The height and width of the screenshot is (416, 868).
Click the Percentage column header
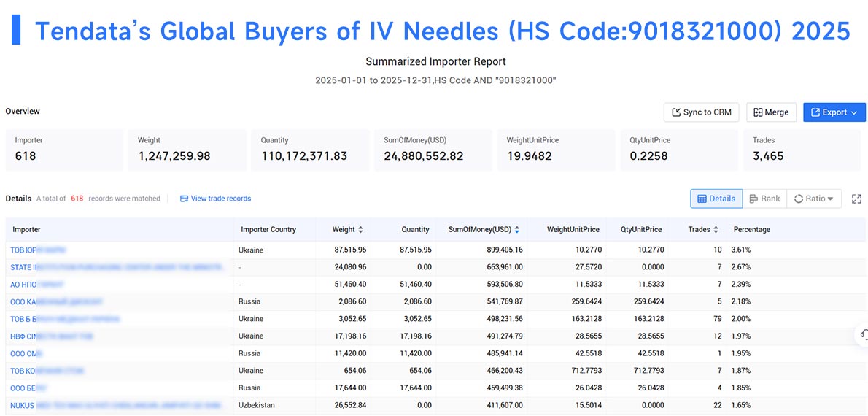(x=752, y=229)
